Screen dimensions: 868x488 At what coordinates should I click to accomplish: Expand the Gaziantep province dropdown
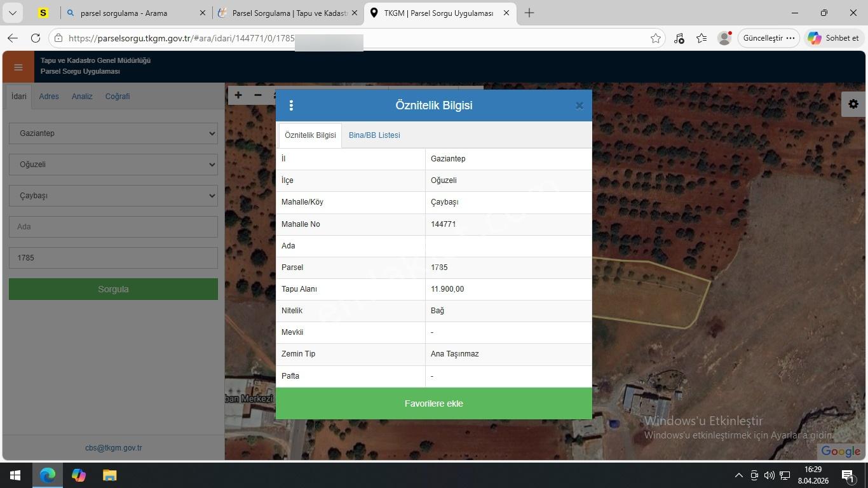coord(113,133)
